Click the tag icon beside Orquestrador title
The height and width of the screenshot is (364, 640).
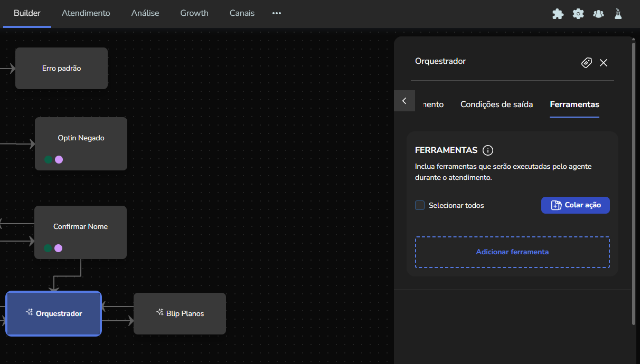pos(587,63)
